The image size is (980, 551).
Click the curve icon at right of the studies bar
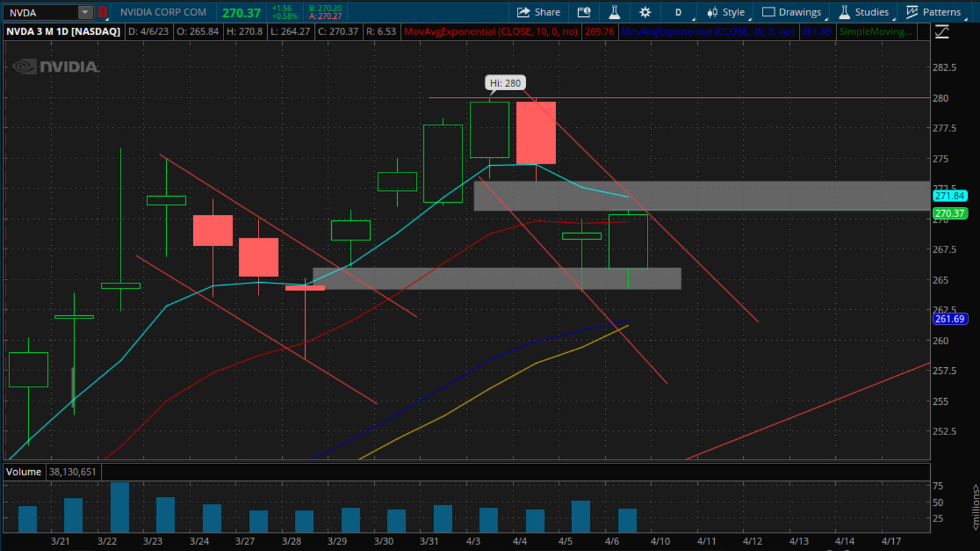point(942,32)
